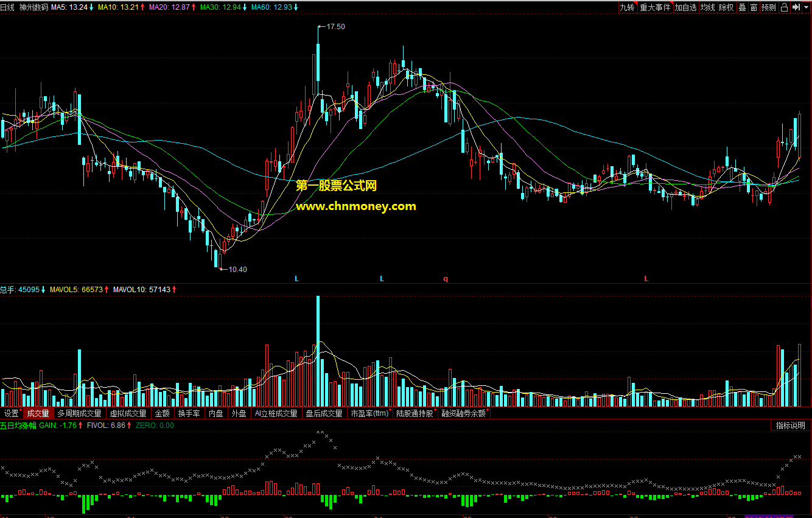This screenshot has width=812, height=518.
Task: Select the 金额 amount tab
Action: click(162, 413)
